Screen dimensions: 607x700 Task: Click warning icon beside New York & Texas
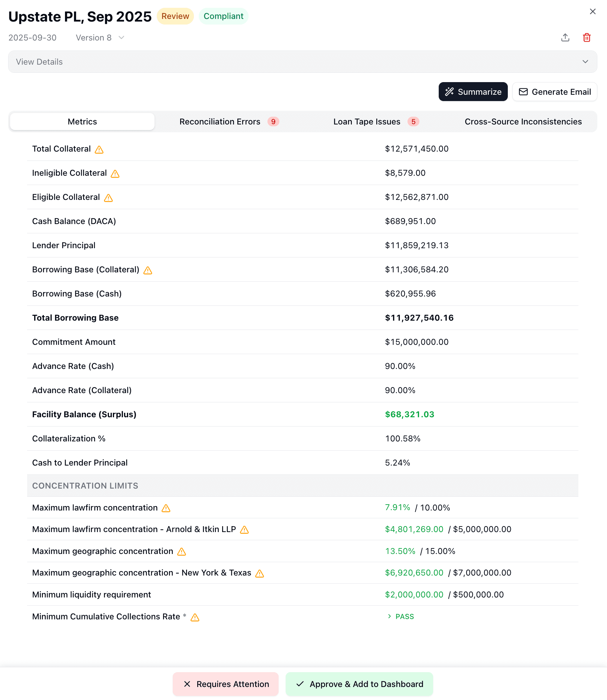click(260, 573)
